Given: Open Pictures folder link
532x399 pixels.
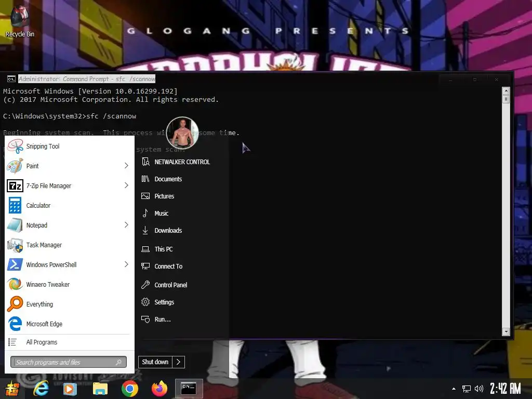Looking at the screenshot, I should [158, 196].
